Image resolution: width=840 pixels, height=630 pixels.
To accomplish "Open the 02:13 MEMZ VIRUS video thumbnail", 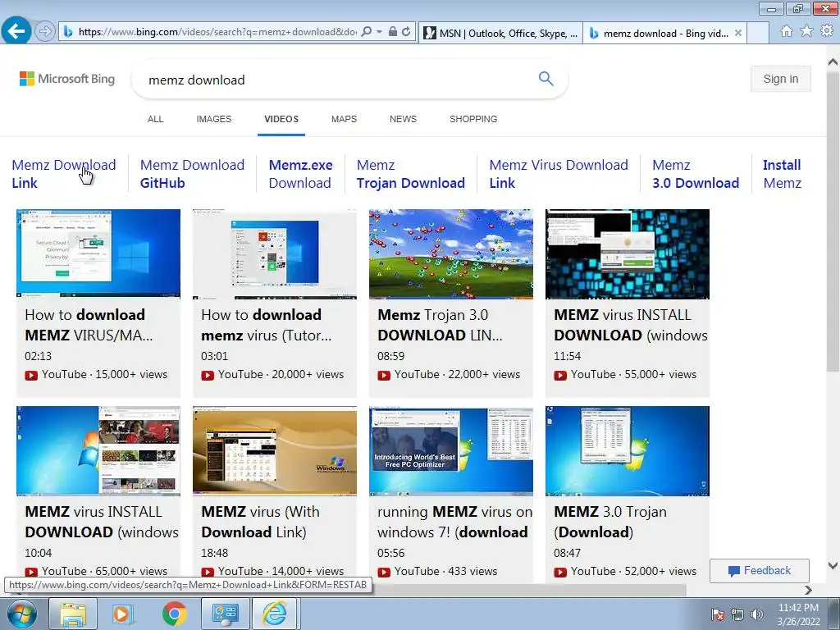I will pyautogui.click(x=98, y=254).
